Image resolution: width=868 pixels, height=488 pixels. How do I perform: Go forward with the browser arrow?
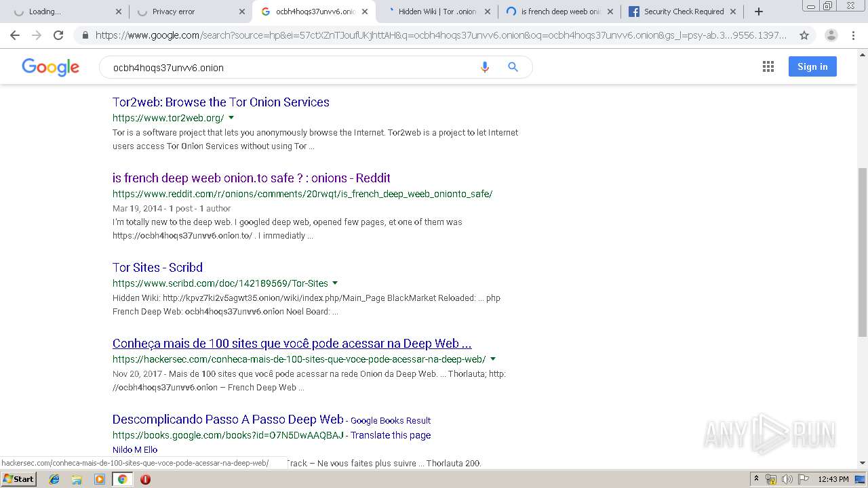click(37, 35)
